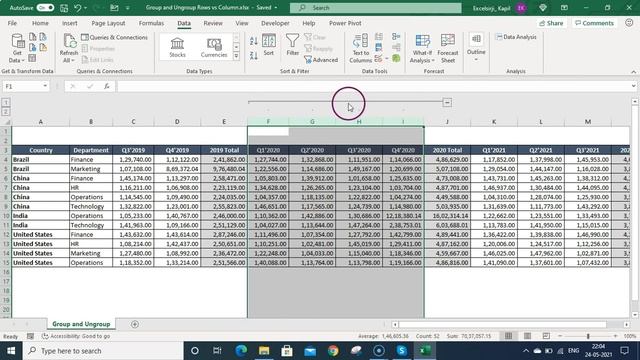
Task: Open File Explorer from taskbar
Action: click(264, 351)
